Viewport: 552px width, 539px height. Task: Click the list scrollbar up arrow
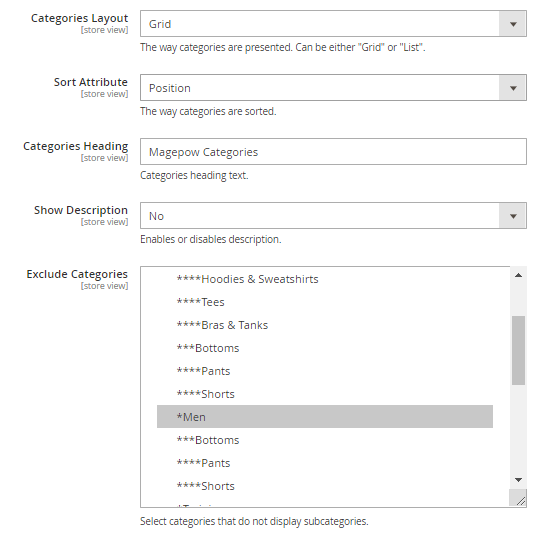tap(518, 275)
